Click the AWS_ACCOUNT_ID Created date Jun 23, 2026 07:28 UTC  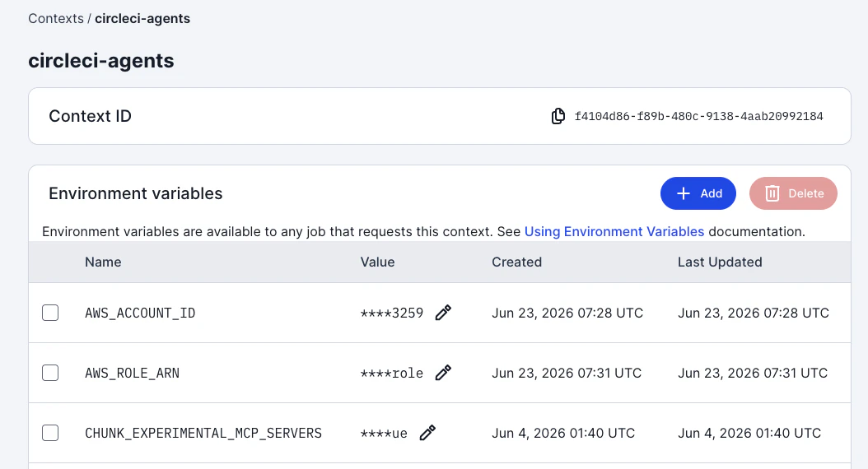coord(567,313)
